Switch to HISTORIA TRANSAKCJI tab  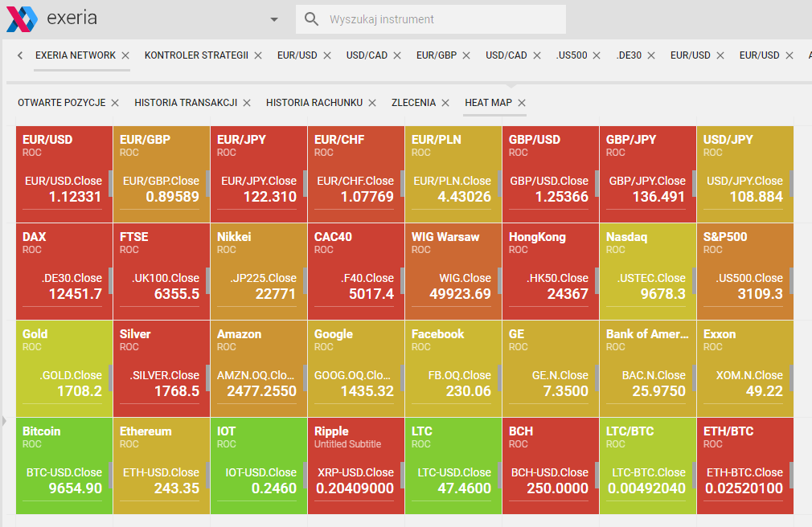pos(186,103)
